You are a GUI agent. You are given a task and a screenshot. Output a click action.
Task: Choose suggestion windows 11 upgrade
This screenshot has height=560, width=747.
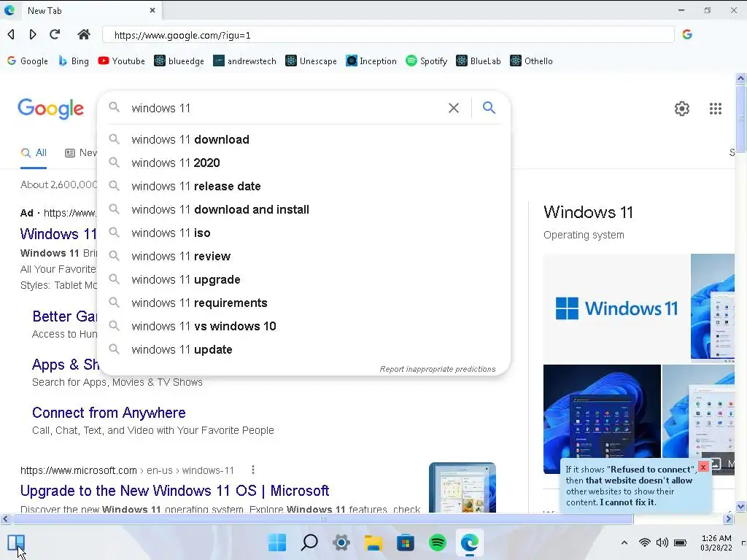coord(303,279)
